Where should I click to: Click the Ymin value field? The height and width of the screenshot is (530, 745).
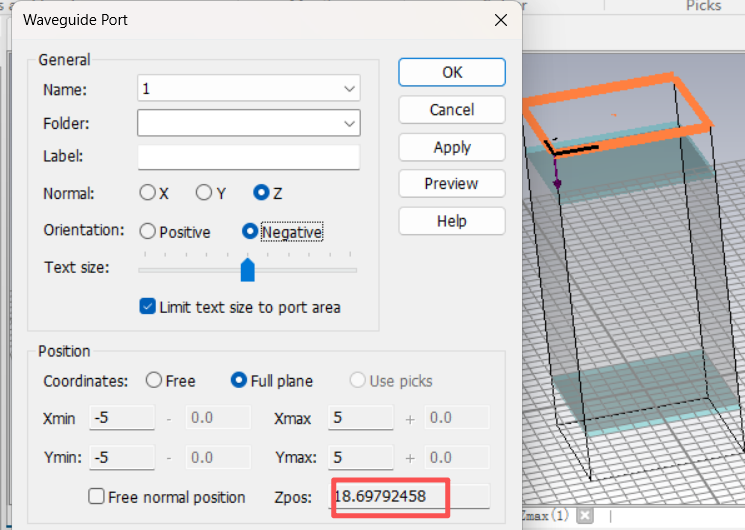point(122,457)
